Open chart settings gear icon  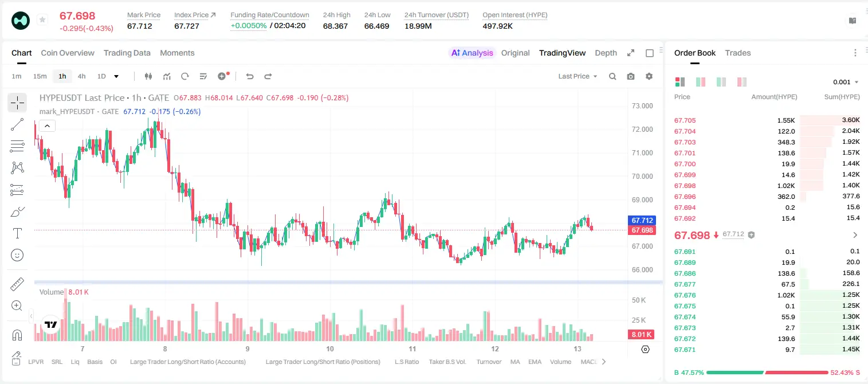tap(649, 76)
